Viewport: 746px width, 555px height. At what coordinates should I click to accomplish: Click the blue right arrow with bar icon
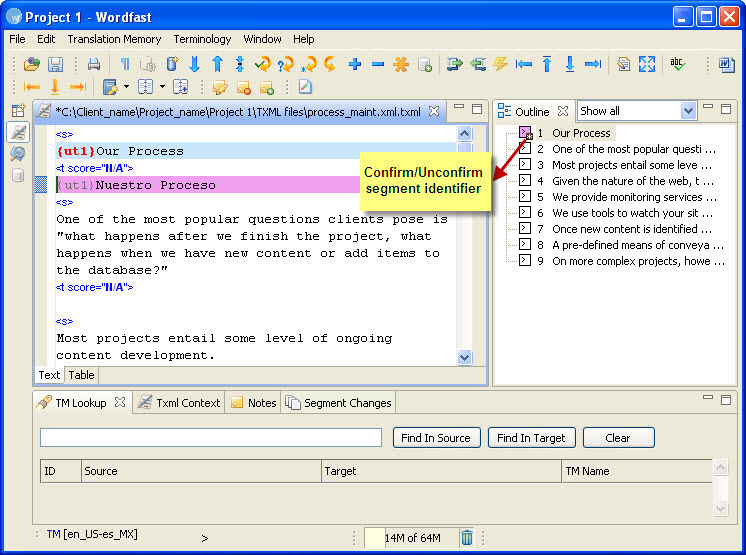point(593,64)
